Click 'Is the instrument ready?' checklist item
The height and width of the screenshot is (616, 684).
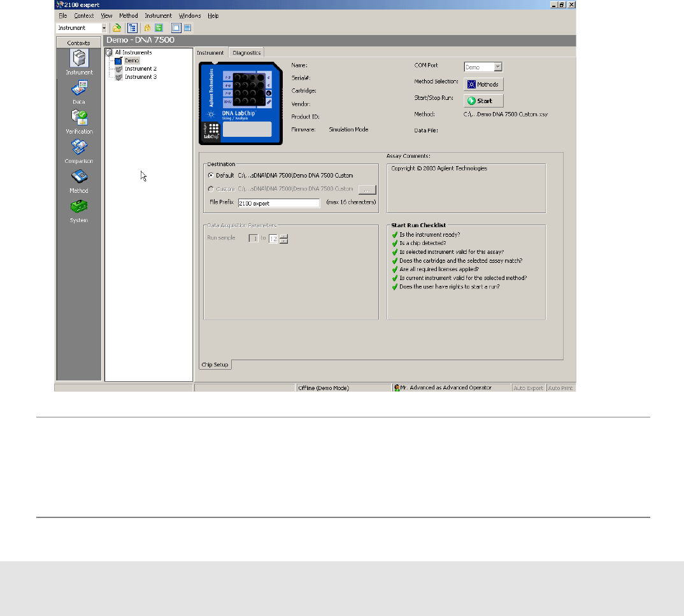[x=430, y=235]
